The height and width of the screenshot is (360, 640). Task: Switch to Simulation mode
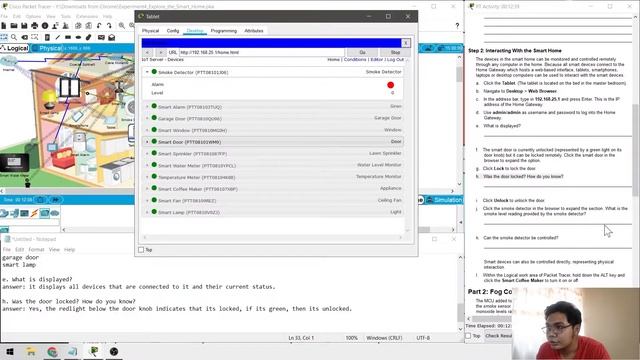444,200
